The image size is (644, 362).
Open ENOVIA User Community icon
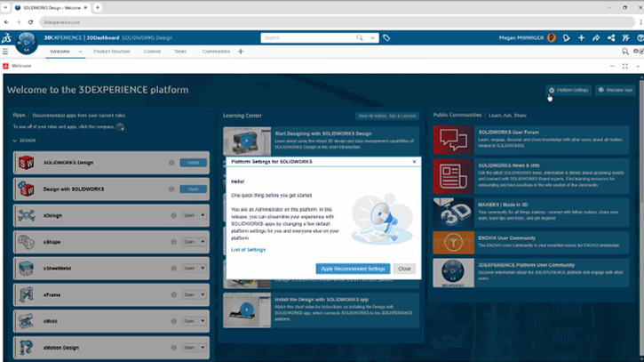tap(453, 243)
